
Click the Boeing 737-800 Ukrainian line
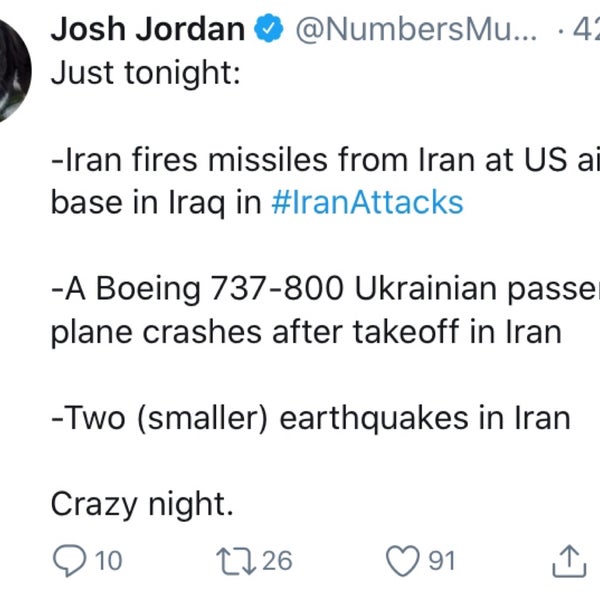(x=320, y=289)
